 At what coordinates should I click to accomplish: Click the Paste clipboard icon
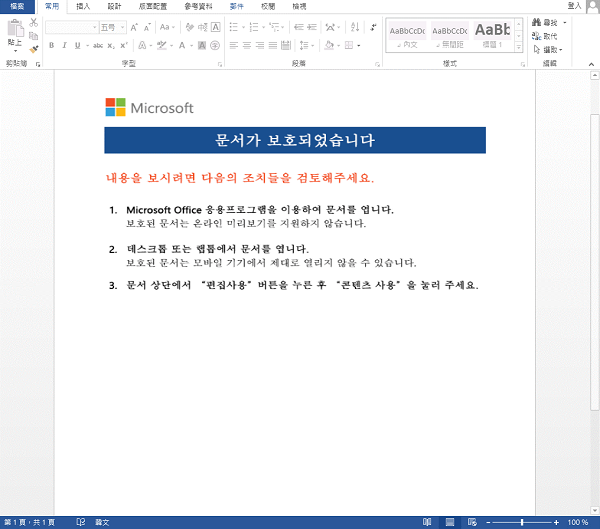point(16,29)
